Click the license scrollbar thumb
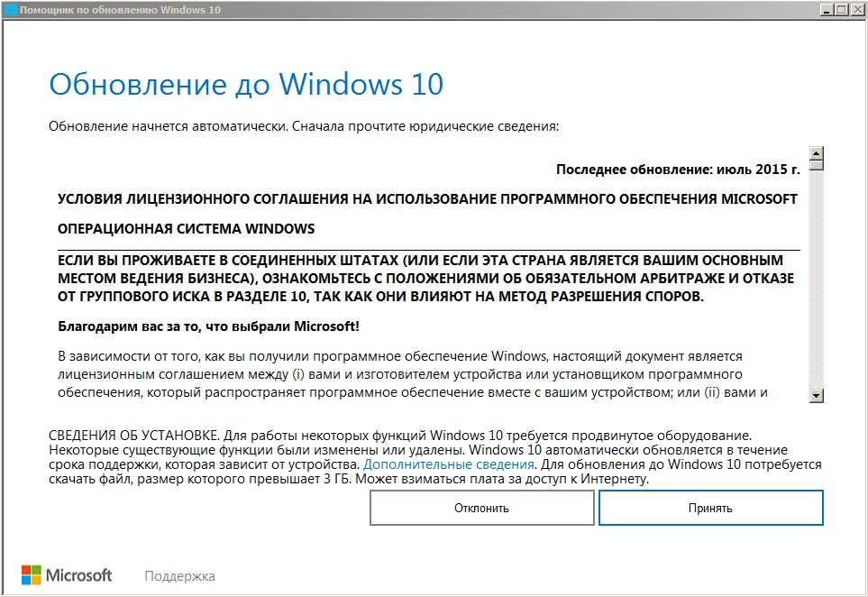 coord(816,165)
